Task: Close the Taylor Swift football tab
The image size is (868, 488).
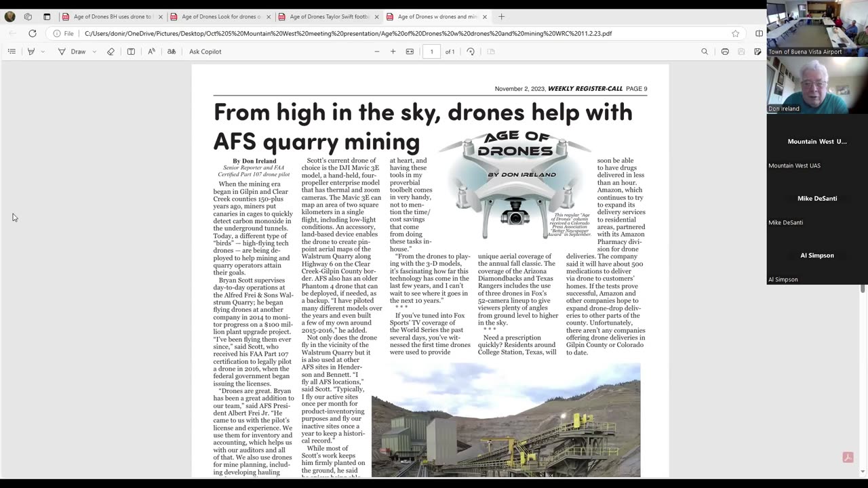Action: pyautogui.click(x=376, y=17)
